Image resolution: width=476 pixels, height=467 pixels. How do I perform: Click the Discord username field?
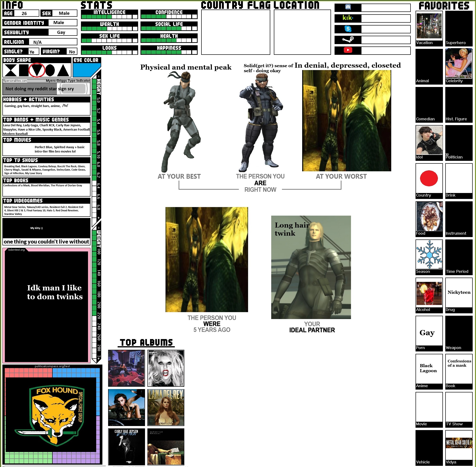[386, 8]
